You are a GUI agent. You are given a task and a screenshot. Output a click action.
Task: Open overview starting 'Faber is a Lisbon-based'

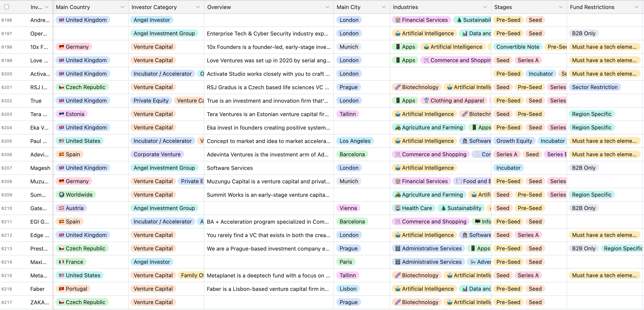(268, 289)
